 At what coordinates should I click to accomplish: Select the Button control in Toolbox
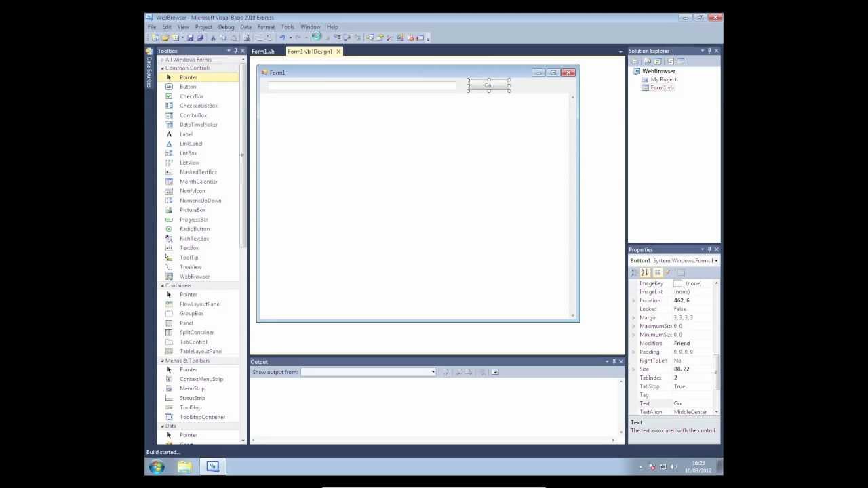coord(188,87)
